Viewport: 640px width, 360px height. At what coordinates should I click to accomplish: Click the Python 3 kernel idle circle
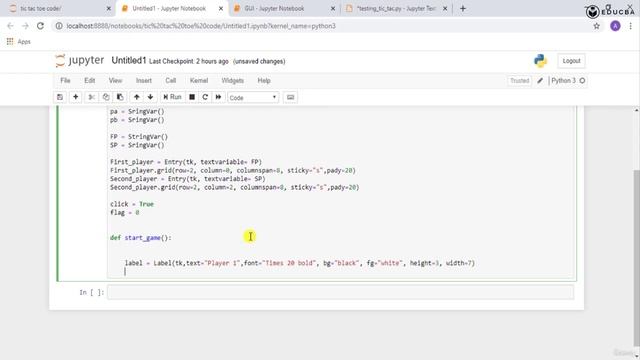[x=582, y=81]
